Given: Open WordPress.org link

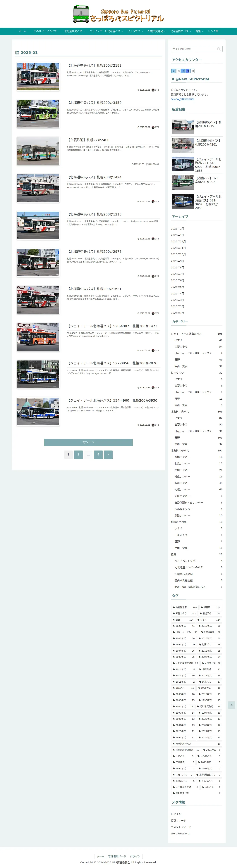Looking at the screenshot, I should click(180, 834).
